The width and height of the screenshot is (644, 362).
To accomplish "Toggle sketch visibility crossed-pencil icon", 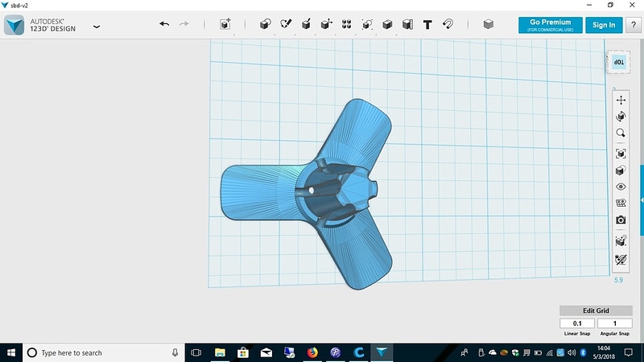I will [x=621, y=259].
